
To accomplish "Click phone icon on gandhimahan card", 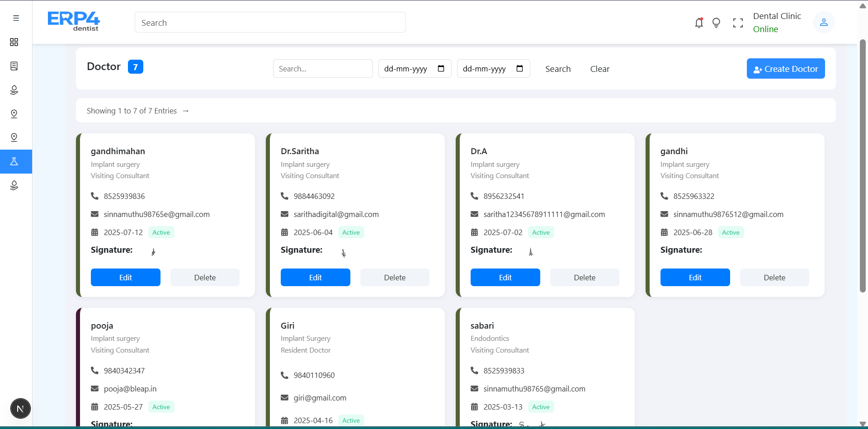I will point(94,196).
